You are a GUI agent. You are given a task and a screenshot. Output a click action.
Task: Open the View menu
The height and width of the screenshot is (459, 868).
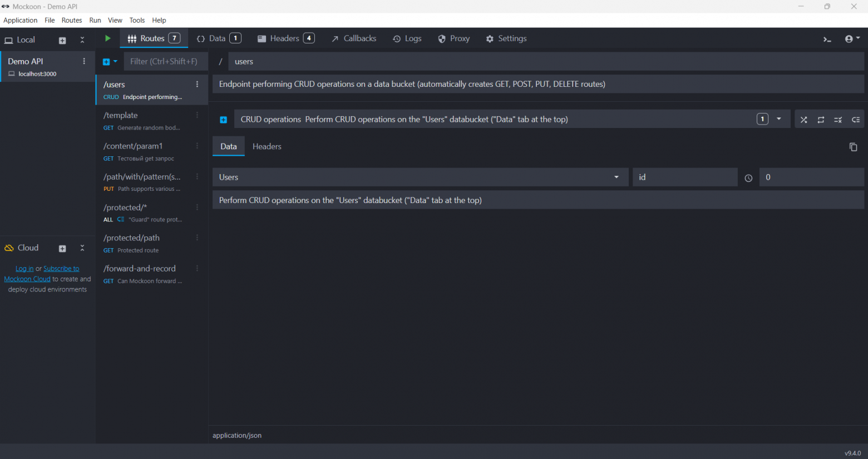coord(115,20)
